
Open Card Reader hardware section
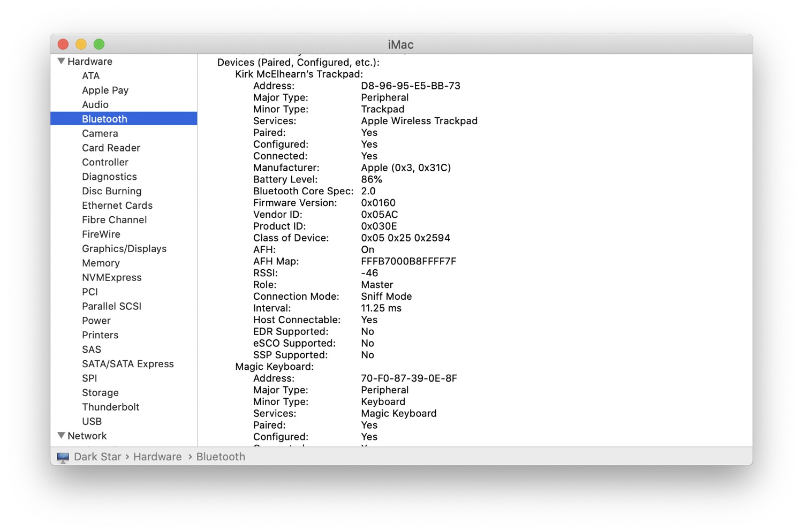click(x=111, y=148)
